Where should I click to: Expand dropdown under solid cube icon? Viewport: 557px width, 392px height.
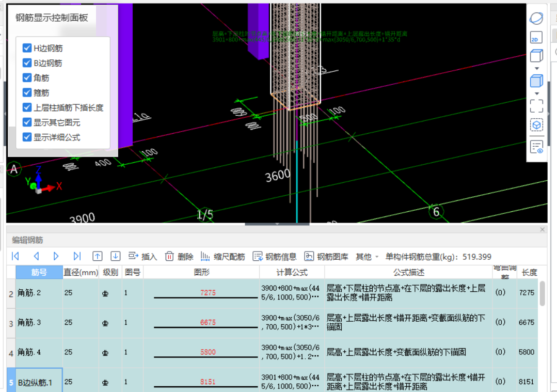pos(537,93)
